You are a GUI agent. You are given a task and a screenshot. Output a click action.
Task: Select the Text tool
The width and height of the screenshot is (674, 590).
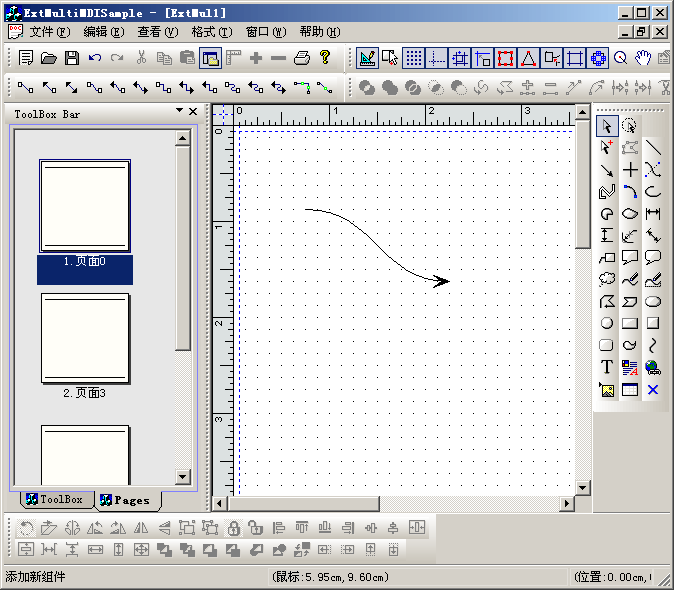coord(606,367)
